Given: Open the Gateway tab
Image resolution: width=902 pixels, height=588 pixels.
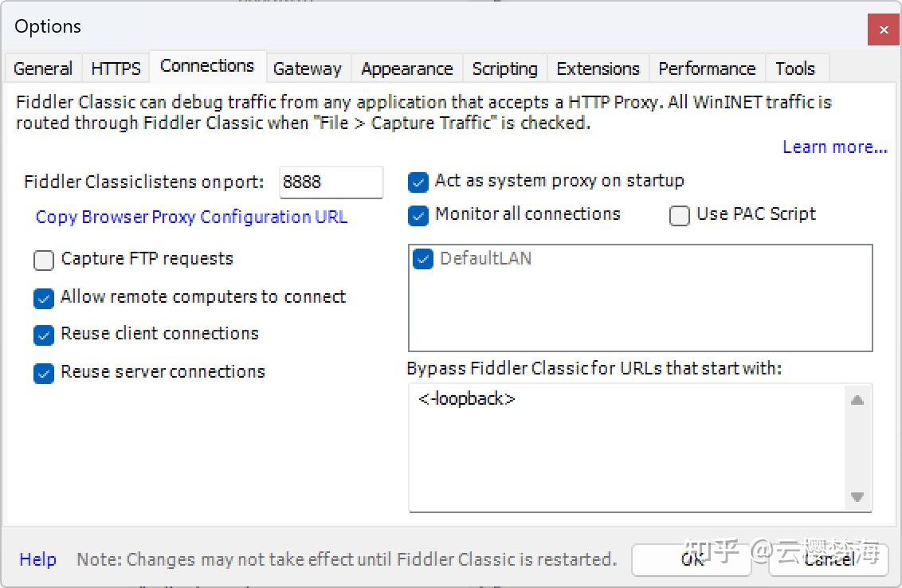Looking at the screenshot, I should click(x=308, y=69).
